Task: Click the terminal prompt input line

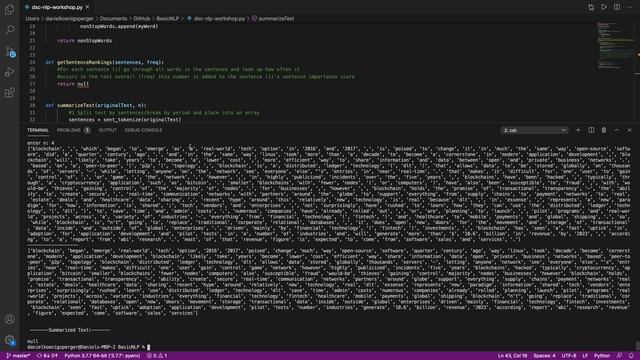Action: [89, 347]
